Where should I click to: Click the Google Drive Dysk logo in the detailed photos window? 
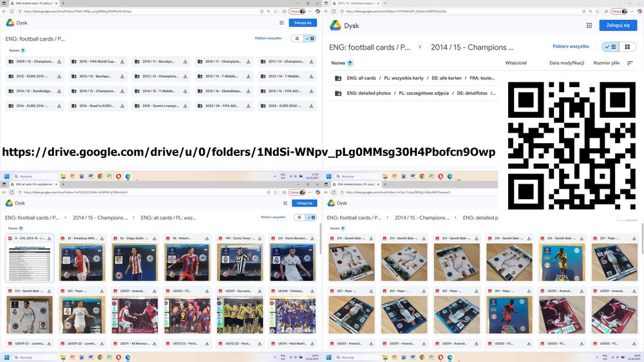coord(337,203)
